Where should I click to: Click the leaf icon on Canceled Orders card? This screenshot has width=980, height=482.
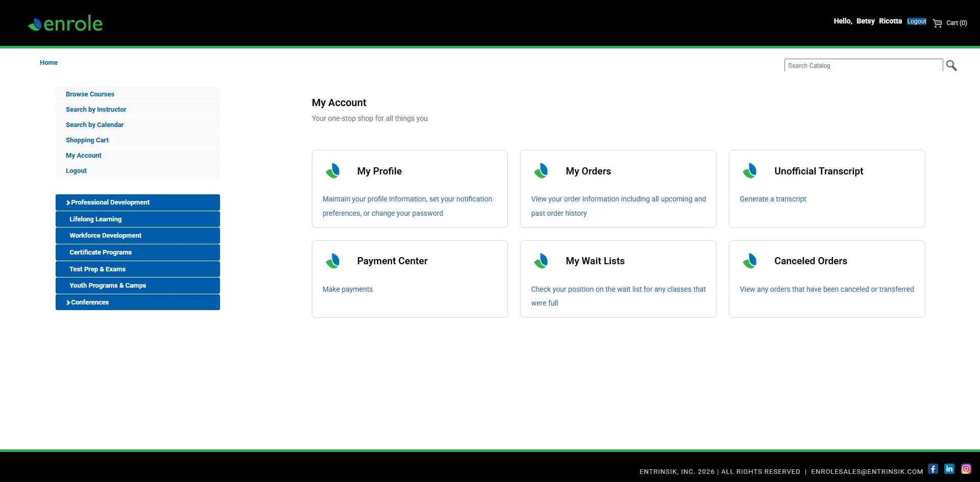point(750,261)
